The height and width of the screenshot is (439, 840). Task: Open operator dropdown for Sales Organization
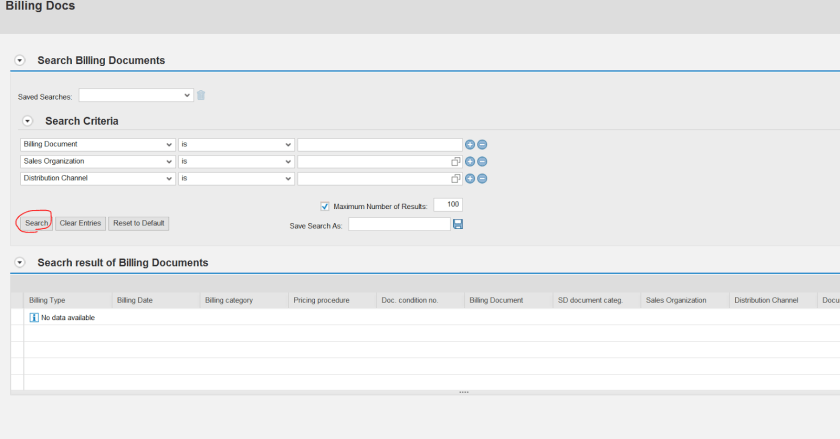pyautogui.click(x=236, y=161)
